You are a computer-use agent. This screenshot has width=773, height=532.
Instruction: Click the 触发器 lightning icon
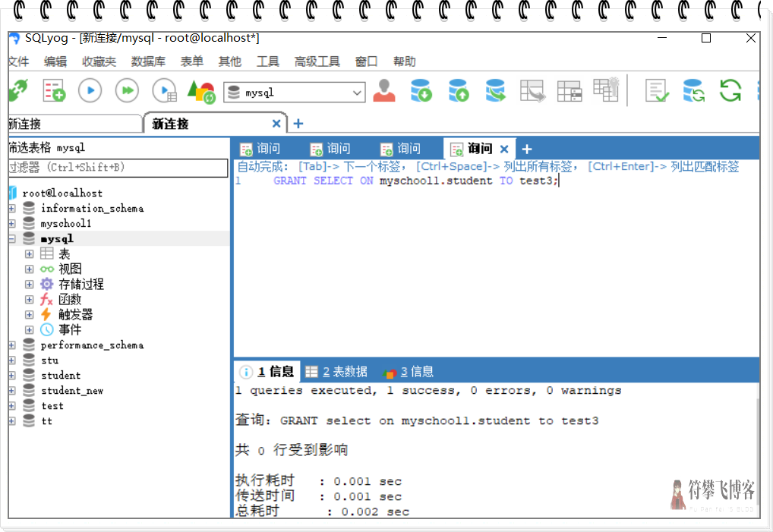click(46, 315)
